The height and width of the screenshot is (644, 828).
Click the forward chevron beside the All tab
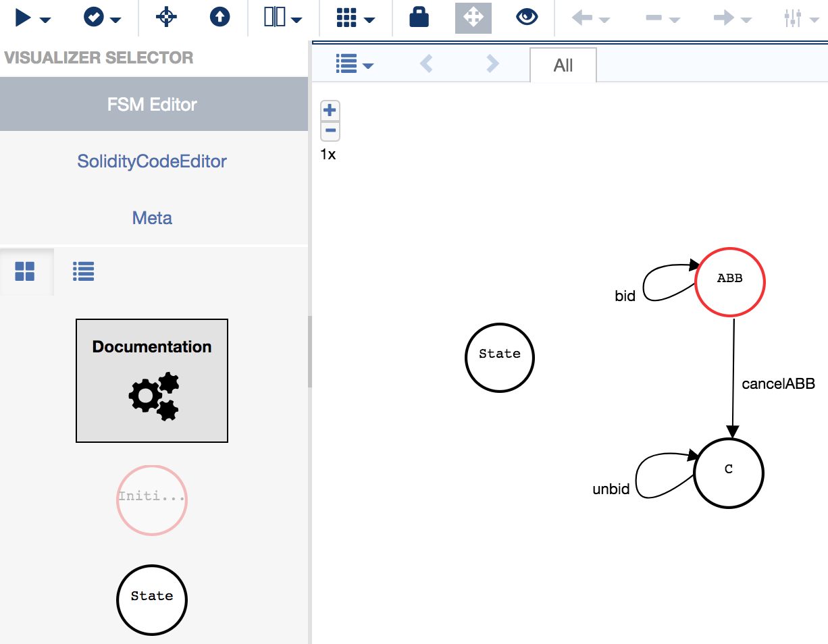tap(493, 65)
